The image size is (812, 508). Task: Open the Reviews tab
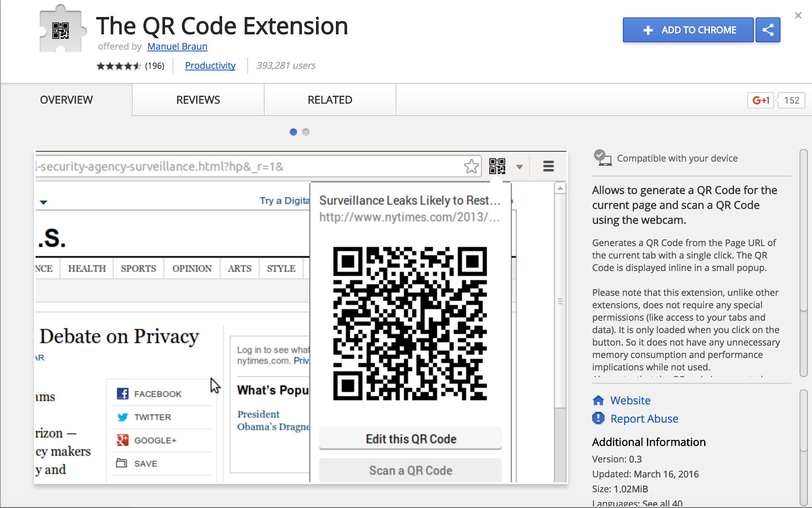tap(198, 100)
